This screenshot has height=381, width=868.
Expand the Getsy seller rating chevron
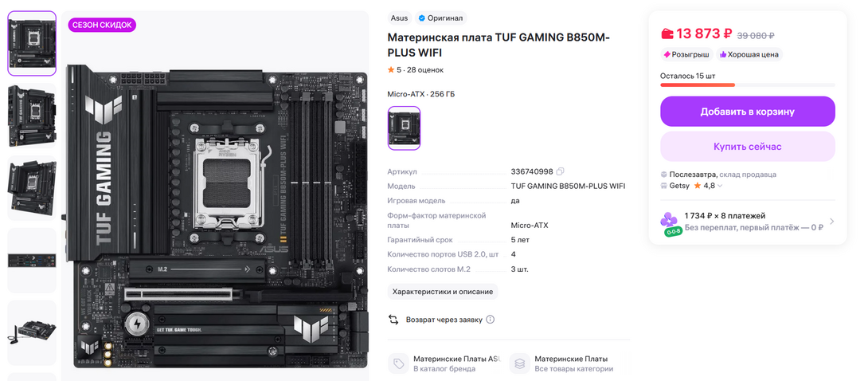coord(720,186)
